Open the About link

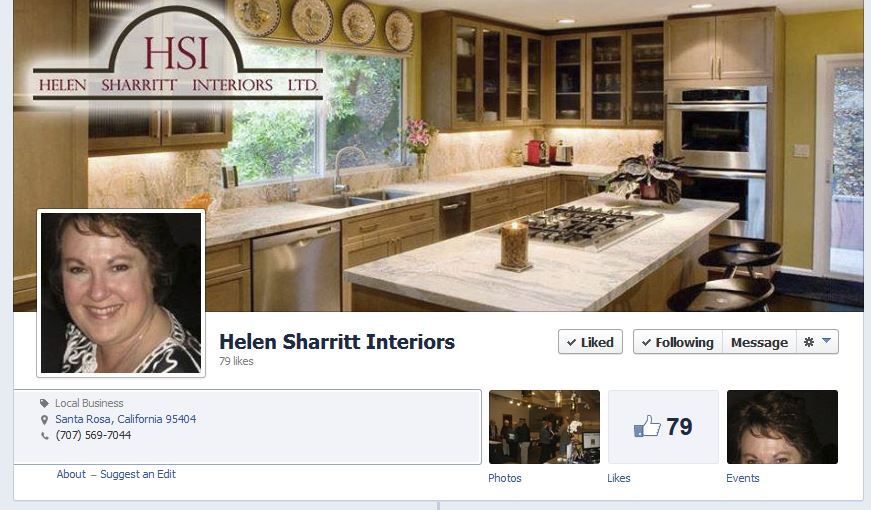tap(71, 474)
